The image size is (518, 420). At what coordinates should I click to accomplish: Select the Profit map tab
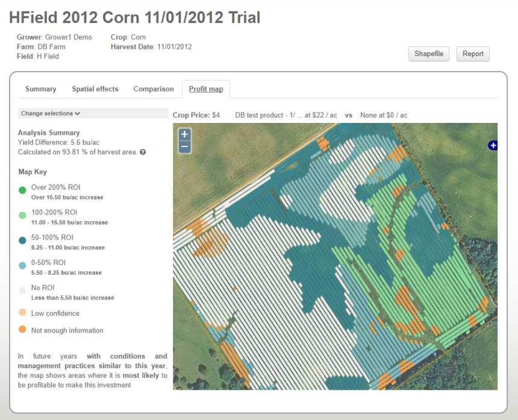(x=206, y=89)
